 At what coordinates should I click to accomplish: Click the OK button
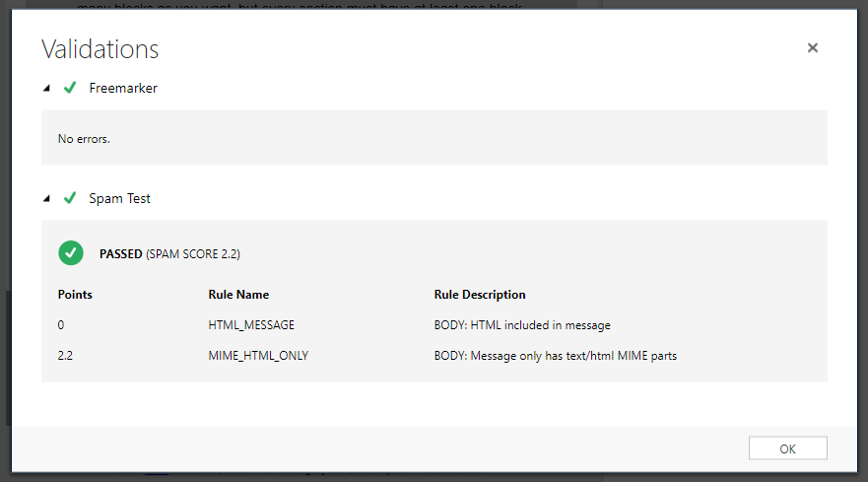(x=787, y=448)
